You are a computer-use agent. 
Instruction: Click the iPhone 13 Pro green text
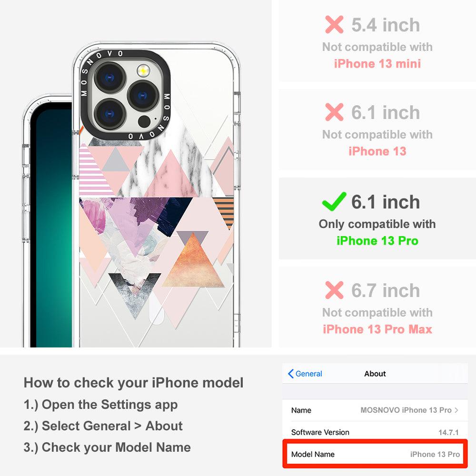(x=377, y=241)
